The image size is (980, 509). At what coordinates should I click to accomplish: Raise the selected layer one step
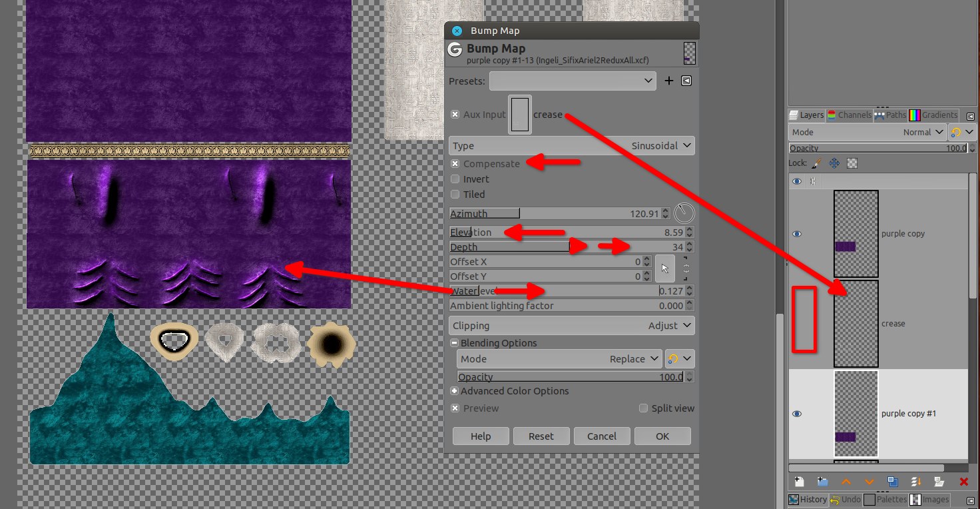[846, 482]
